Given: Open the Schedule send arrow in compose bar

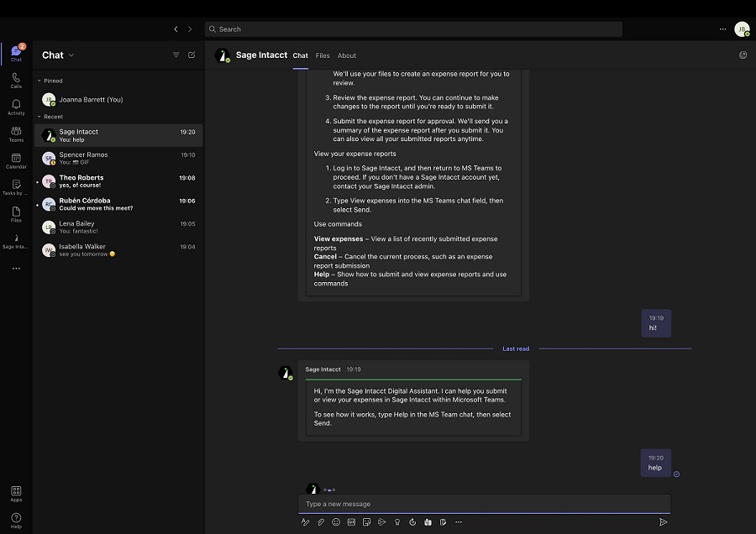Looking at the screenshot, I should pos(382,522).
